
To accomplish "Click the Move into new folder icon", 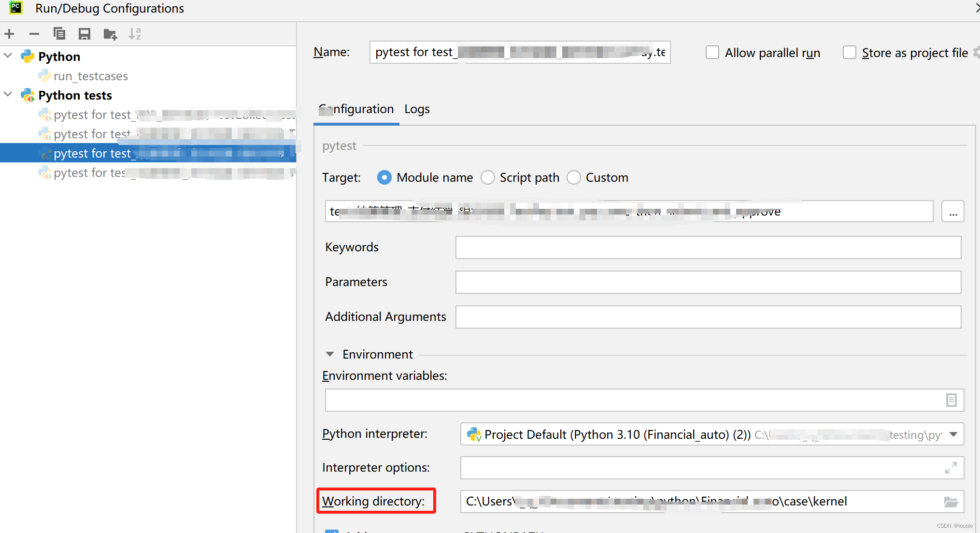I will [110, 34].
